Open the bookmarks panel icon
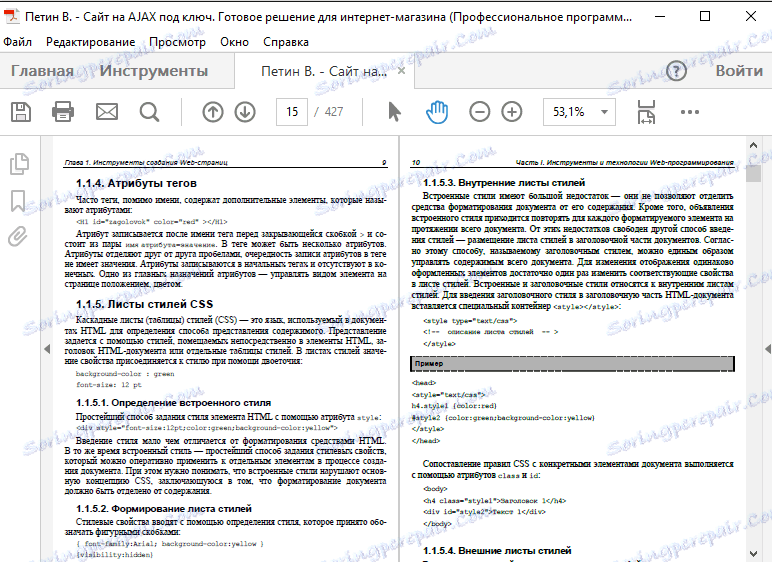Image resolution: width=772 pixels, height=562 pixels. coord(18,201)
